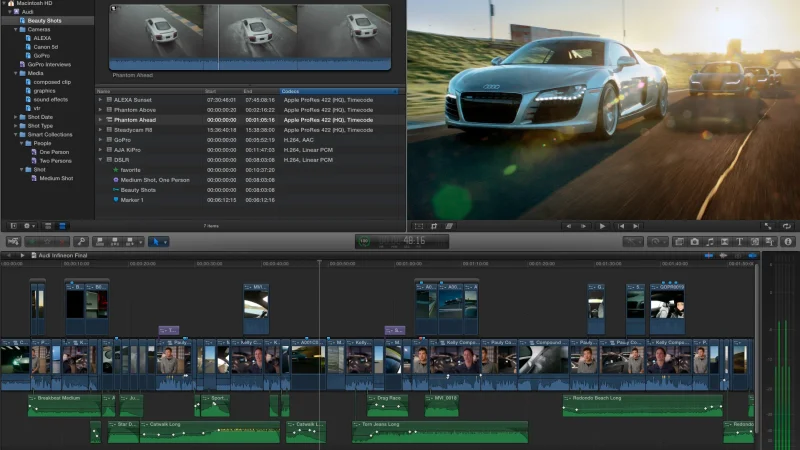Sort list by Name column
This screenshot has height=450, width=800.
point(149,91)
